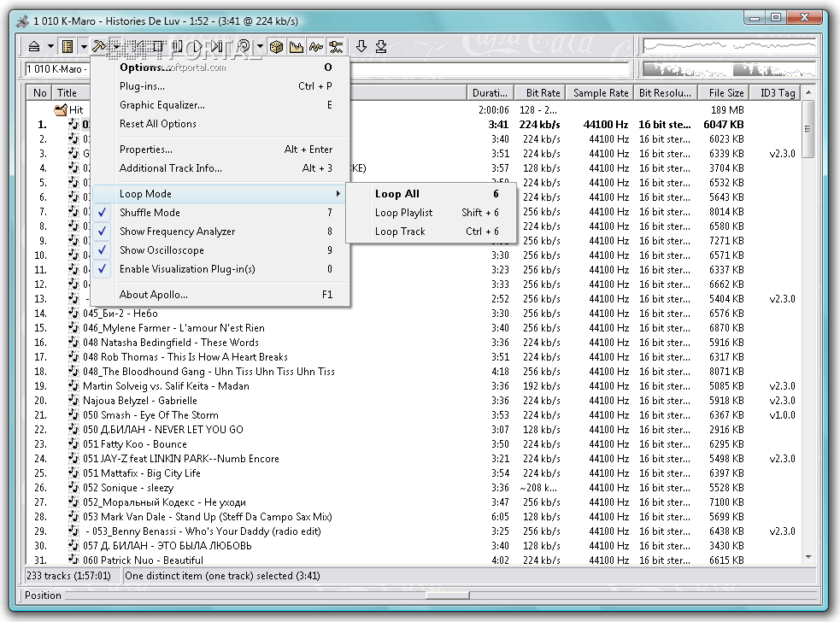Click note icon beside Sonique sleezy

[x=73, y=488]
